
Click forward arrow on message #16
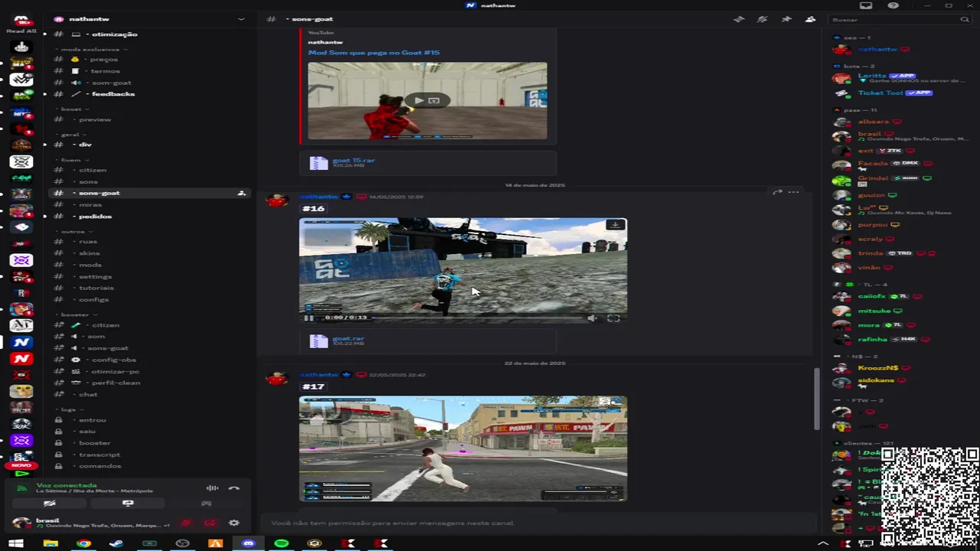777,192
